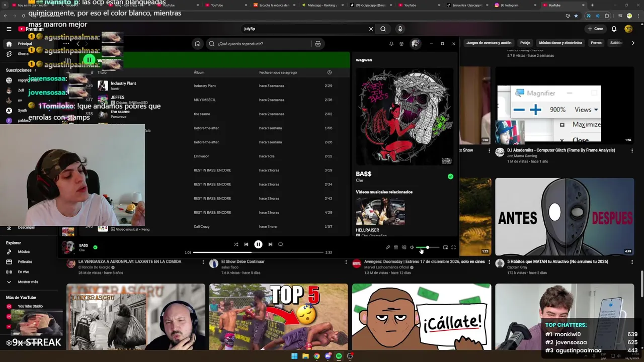Open video '5 Hábitos que MATAN tu Atractivo'
Image resolution: width=644 pixels, height=362 pixels.
(x=565, y=217)
